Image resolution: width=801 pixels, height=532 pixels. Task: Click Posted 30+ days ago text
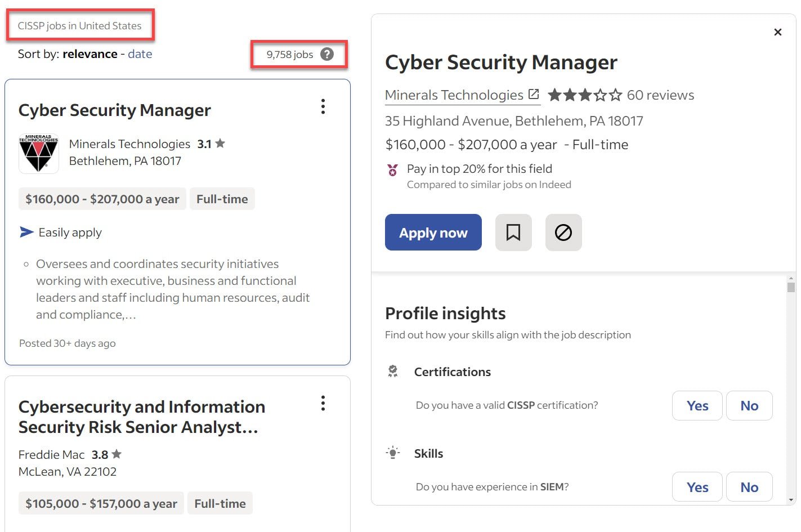tap(68, 343)
